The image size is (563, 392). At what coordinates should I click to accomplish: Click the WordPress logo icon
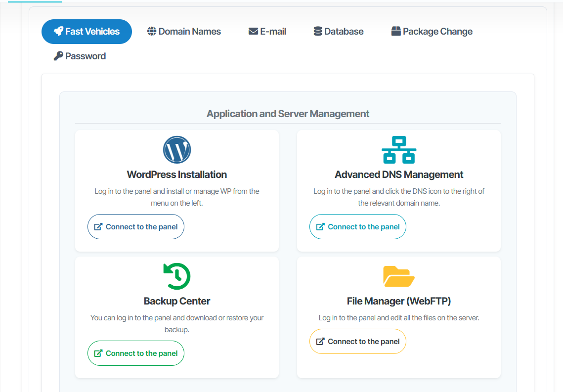pos(177,150)
